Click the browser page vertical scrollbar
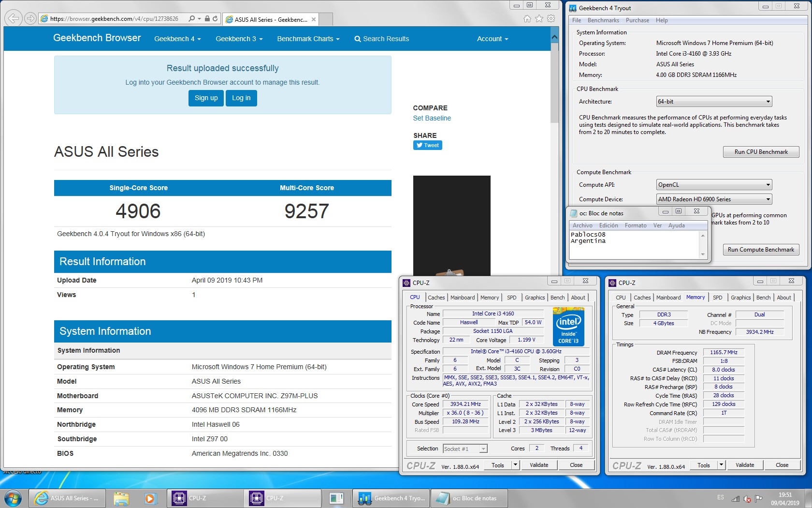The image size is (812, 508). point(554,249)
